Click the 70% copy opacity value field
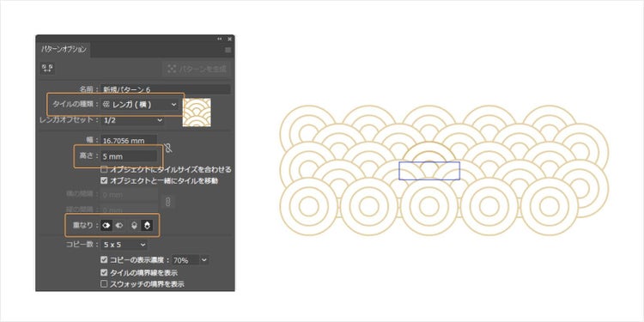644x322 pixels. (x=185, y=260)
